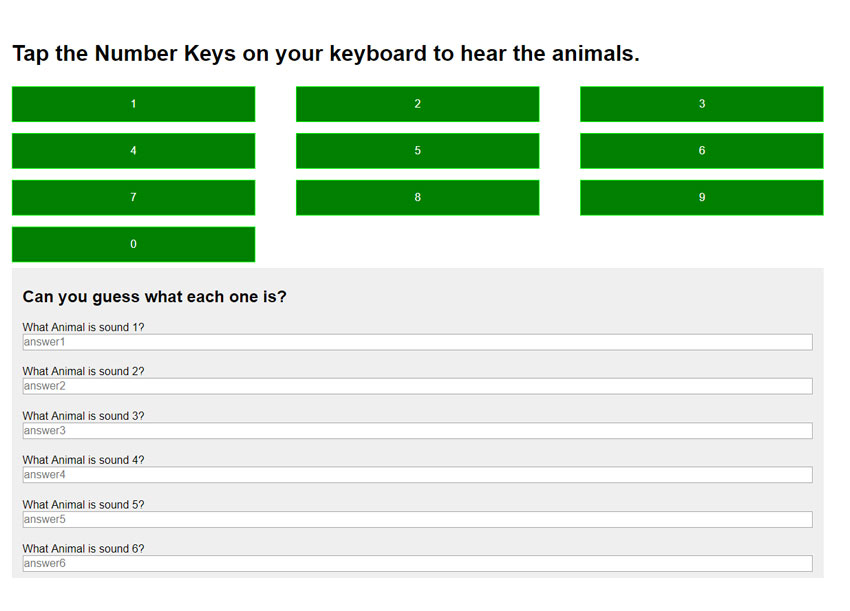Click the answer5 input field

coord(417,519)
